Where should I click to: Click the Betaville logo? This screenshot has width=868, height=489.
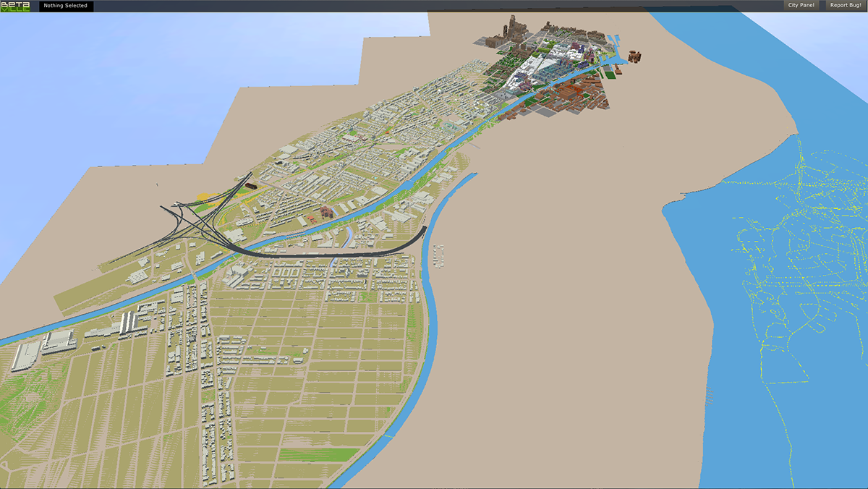[15, 7]
